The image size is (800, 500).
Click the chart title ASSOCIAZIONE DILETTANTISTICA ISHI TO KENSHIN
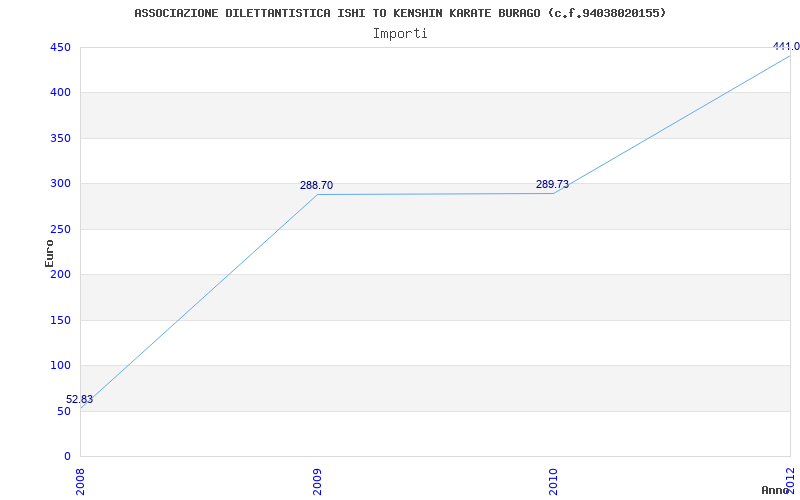tap(400, 13)
